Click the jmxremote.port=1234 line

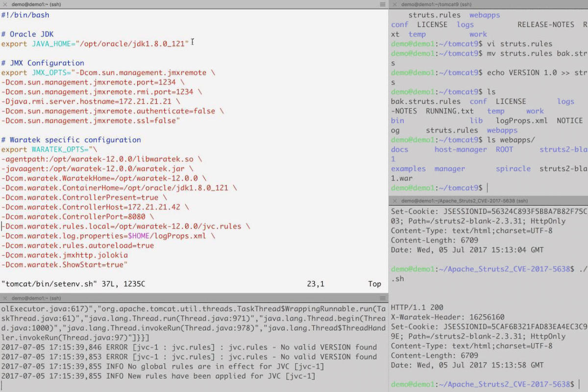(x=93, y=82)
